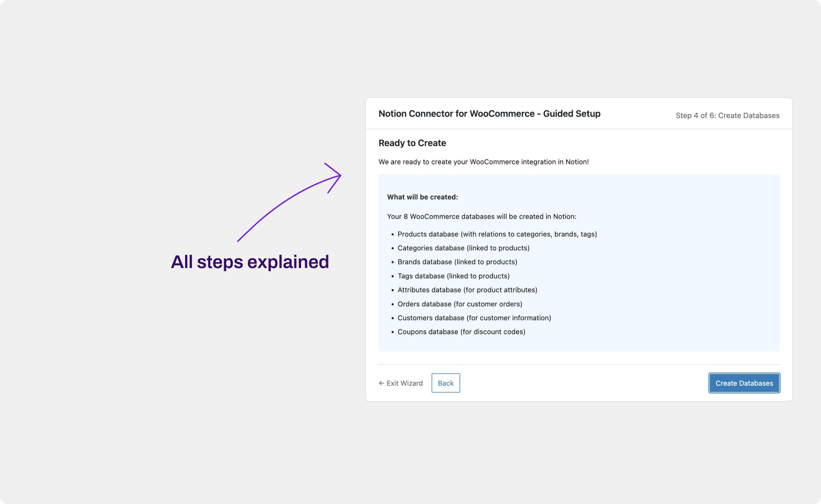Screen dimensions: 821x504
Task: Click the left arrow icon beside Exit Wizard
Action: point(381,383)
